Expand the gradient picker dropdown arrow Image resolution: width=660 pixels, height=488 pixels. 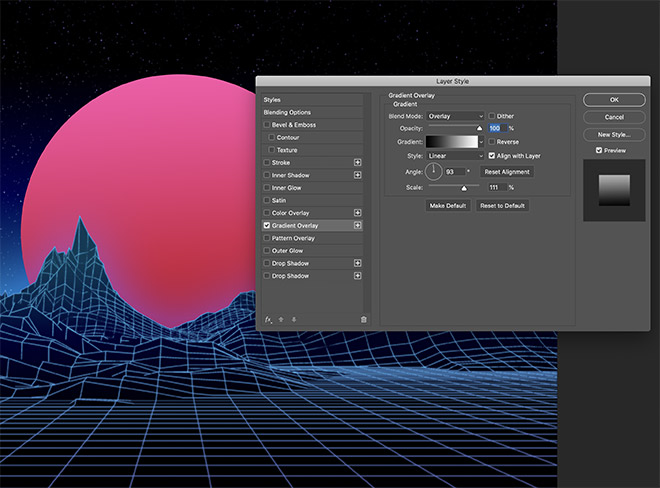[x=480, y=142]
